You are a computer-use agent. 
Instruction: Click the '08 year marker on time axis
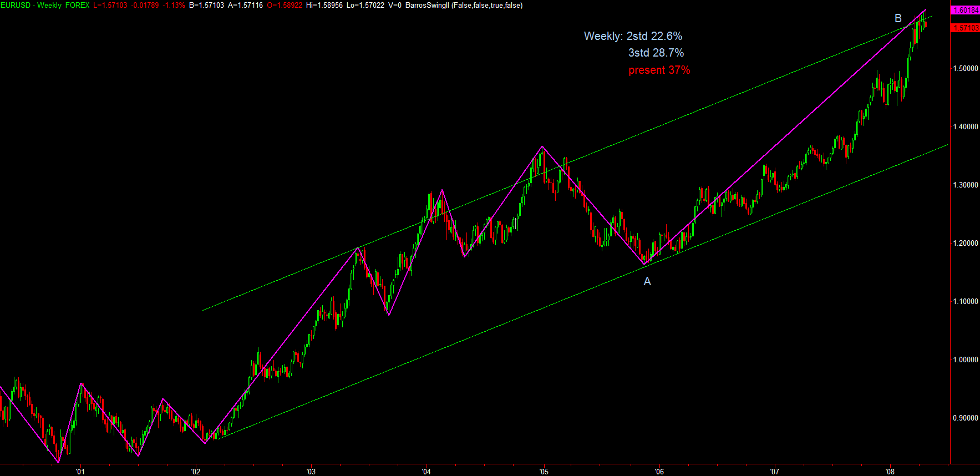pos(890,472)
